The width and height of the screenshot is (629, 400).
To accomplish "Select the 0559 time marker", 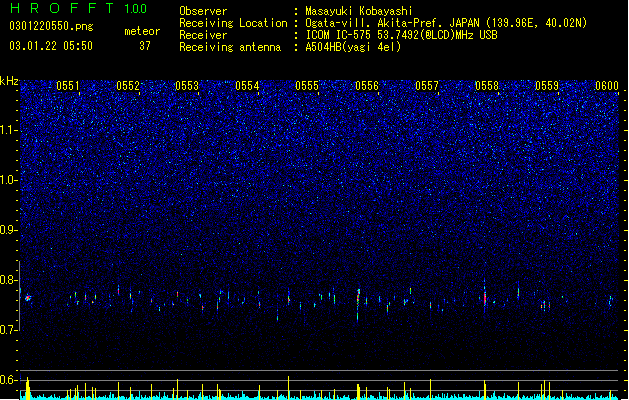I will (547, 86).
